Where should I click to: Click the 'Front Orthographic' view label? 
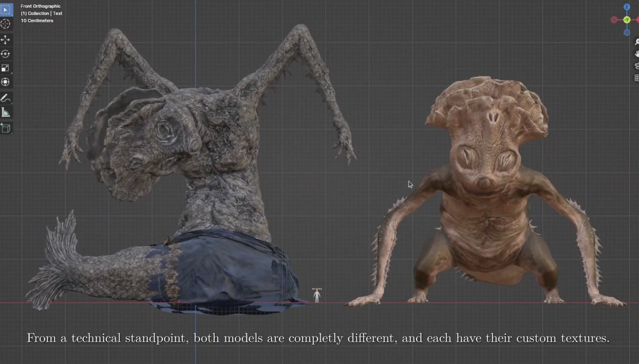click(40, 6)
